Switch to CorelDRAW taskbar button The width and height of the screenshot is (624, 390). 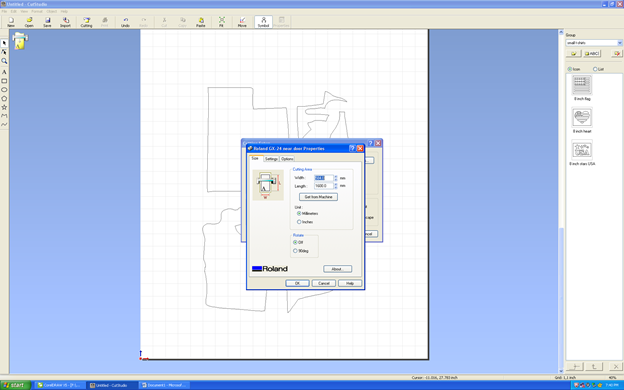pos(60,385)
